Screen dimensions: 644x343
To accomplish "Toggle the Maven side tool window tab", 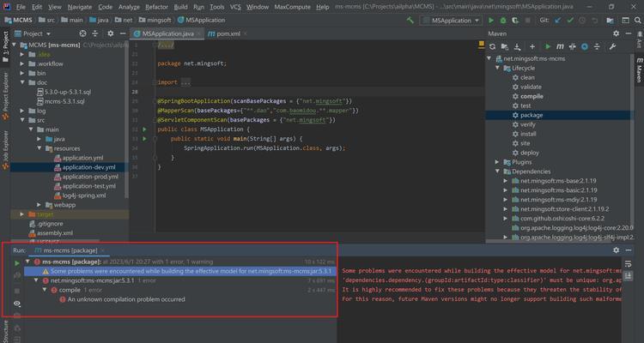I will pos(639,69).
